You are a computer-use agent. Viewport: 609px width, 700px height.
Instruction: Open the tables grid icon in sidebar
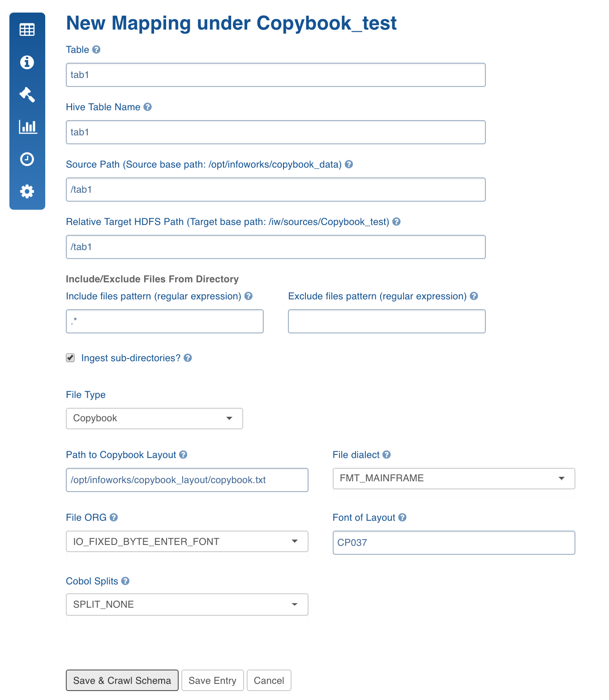(27, 30)
